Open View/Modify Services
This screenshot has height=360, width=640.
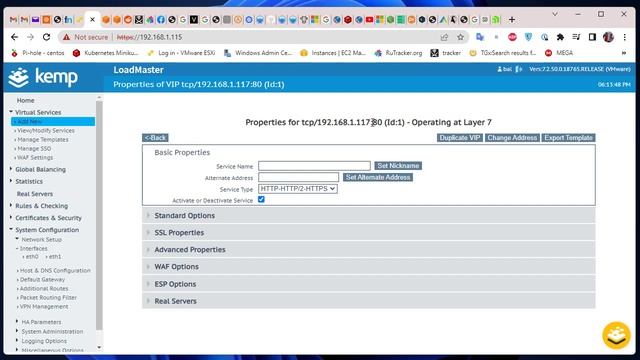coord(46,131)
